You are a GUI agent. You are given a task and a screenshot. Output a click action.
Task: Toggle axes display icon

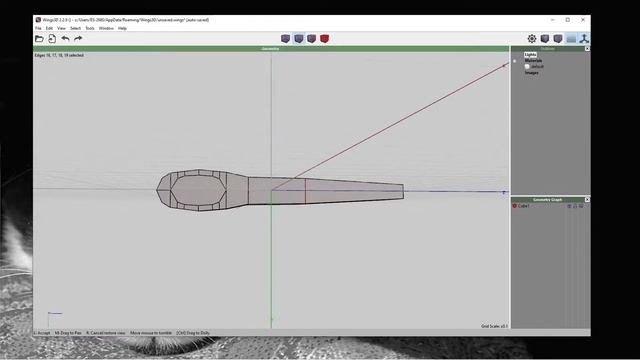tap(584, 39)
